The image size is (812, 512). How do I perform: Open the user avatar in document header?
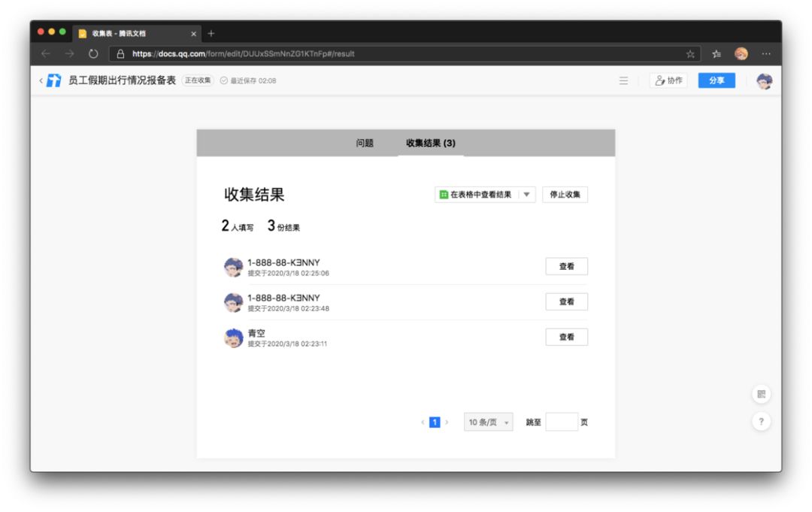tap(764, 80)
